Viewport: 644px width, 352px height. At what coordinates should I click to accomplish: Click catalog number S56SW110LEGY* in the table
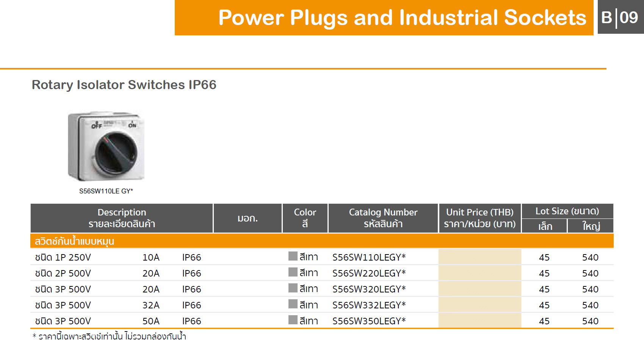[x=369, y=258]
